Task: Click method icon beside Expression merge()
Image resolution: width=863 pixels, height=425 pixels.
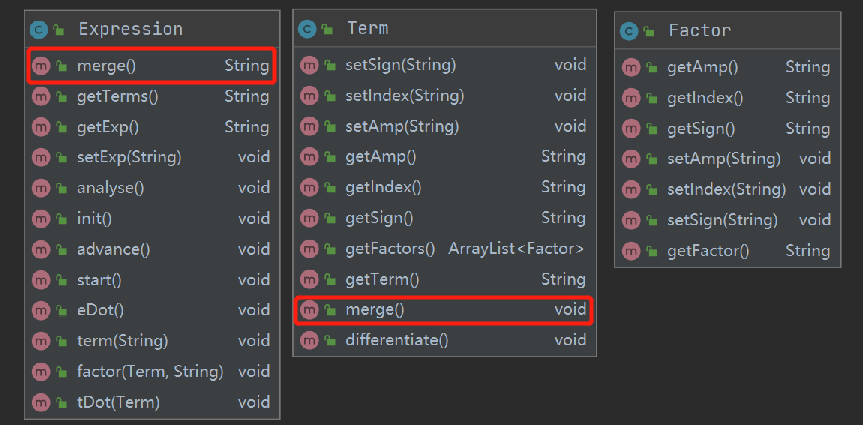Action: pyautogui.click(x=41, y=67)
